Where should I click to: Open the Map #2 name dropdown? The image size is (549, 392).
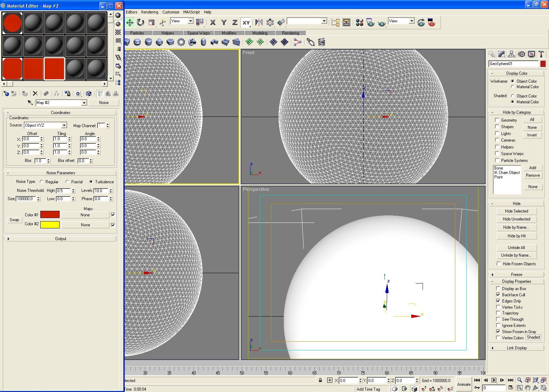coord(84,103)
